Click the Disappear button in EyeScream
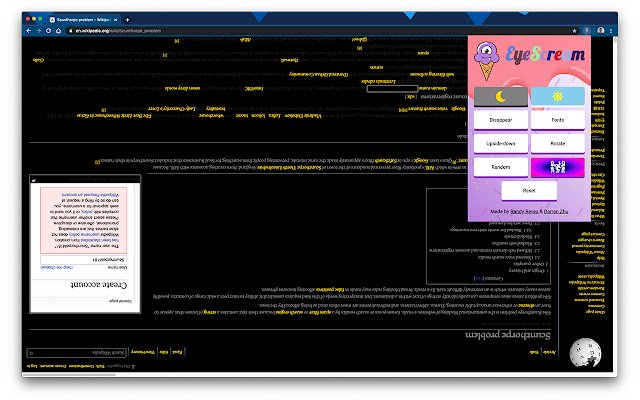 (x=500, y=120)
